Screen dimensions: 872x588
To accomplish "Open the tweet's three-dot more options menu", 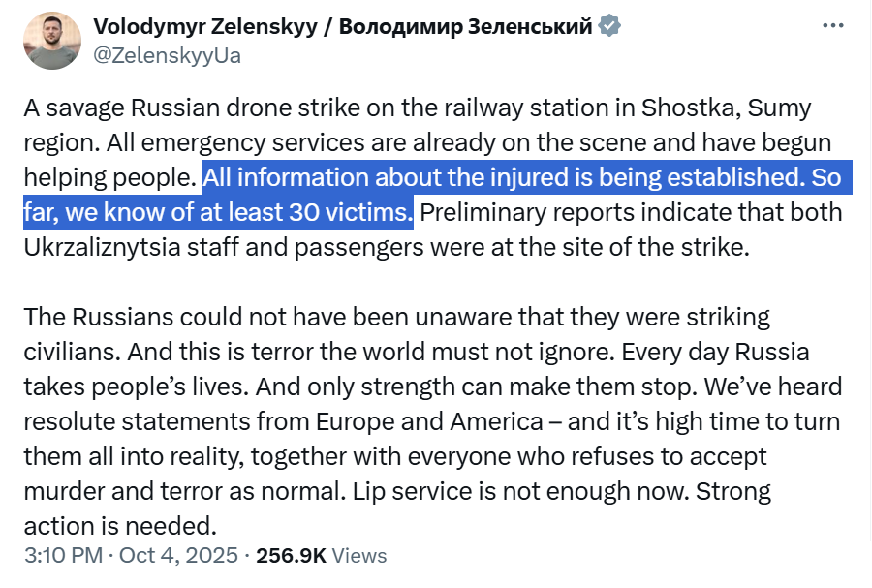I will tap(832, 25).
